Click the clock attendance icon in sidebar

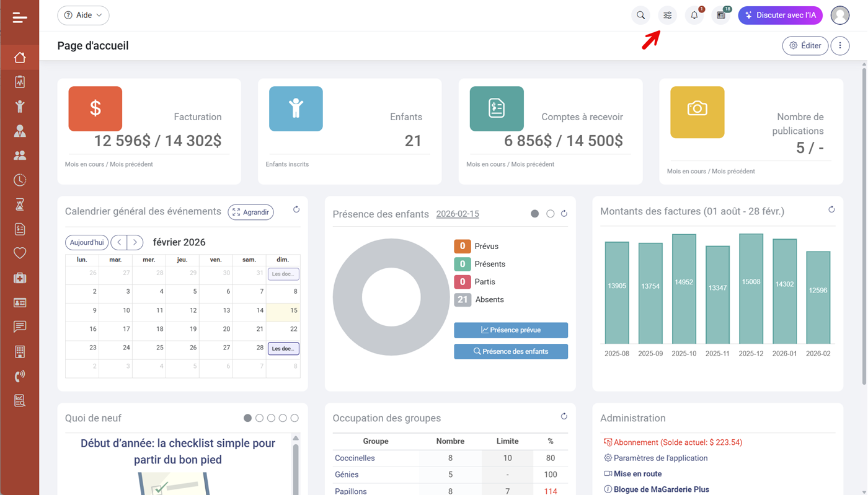tap(19, 180)
